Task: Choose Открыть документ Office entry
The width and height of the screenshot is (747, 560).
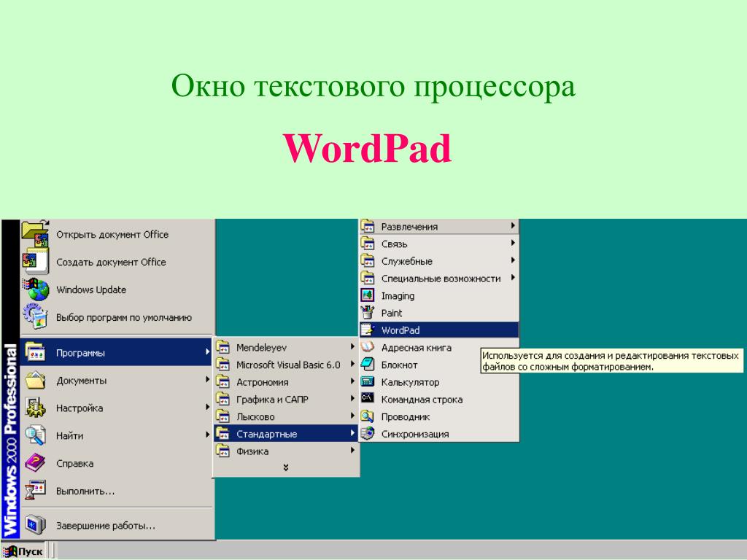Action: click(117, 234)
